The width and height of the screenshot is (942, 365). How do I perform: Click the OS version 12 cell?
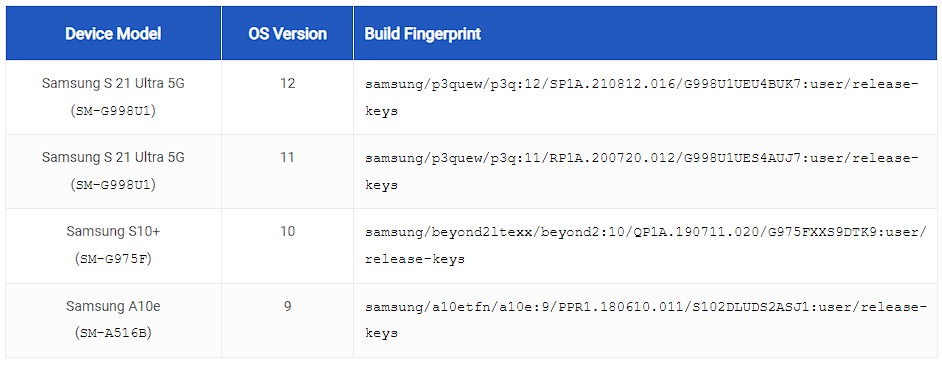(x=287, y=97)
